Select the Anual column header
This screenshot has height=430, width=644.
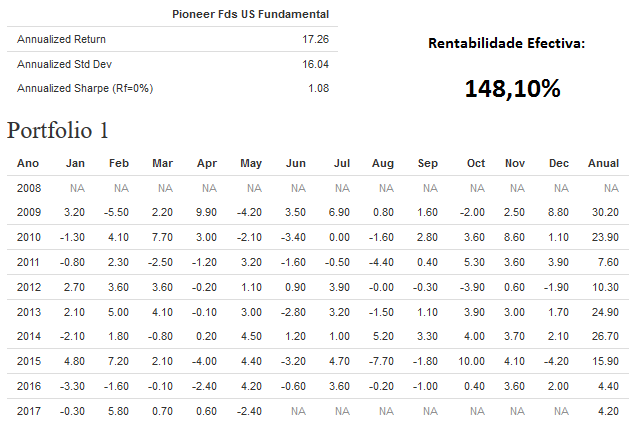(603, 163)
